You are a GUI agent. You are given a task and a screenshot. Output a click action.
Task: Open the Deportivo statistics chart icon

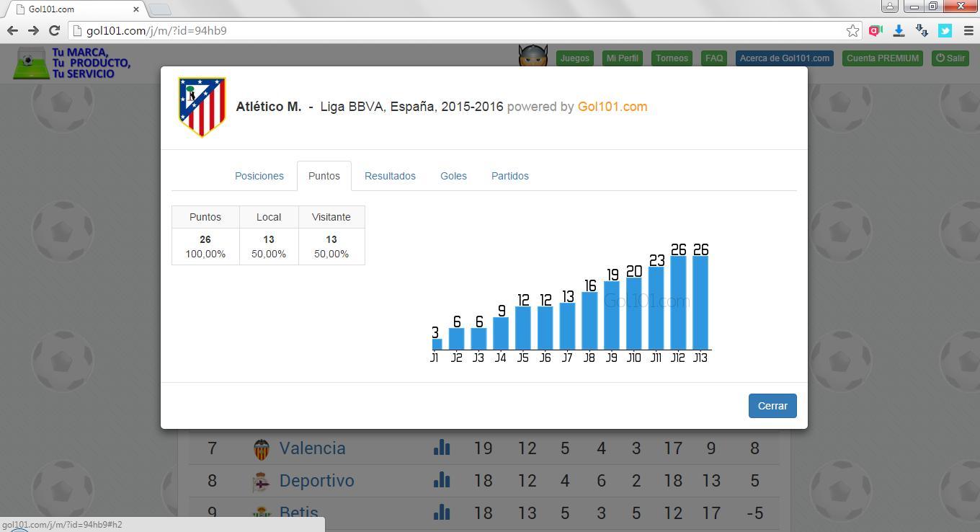[442, 481]
